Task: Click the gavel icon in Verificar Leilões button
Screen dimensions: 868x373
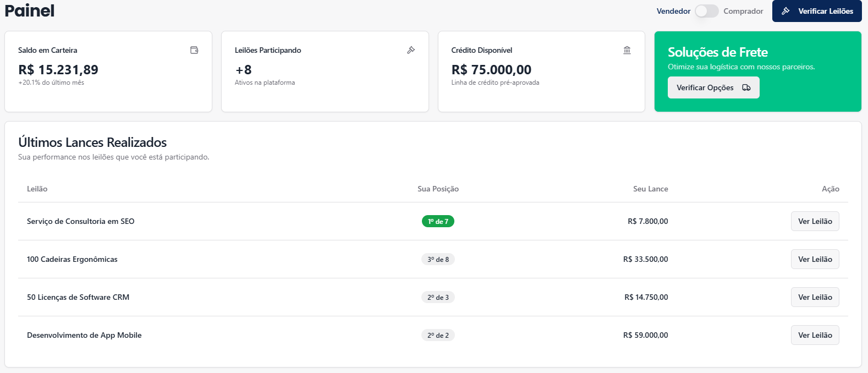Action: [786, 11]
